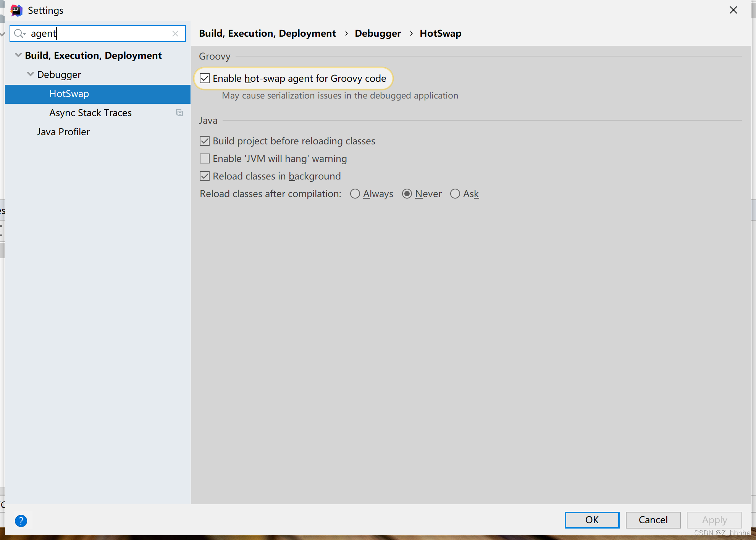This screenshot has width=756, height=540.
Task: Open Async Stack Traces settings page
Action: (x=90, y=113)
